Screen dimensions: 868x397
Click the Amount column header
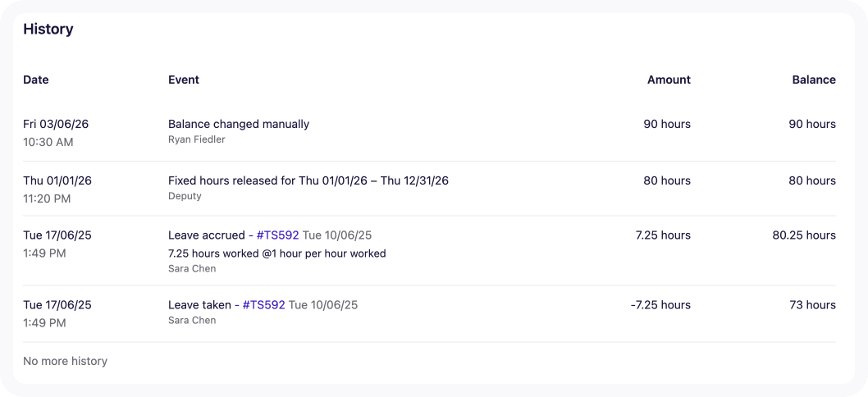click(x=669, y=80)
